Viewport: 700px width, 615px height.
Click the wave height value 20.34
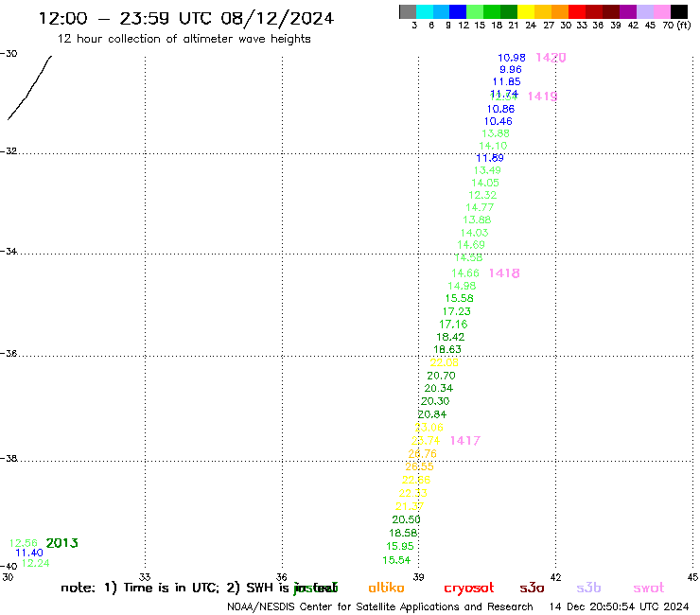pyautogui.click(x=438, y=388)
